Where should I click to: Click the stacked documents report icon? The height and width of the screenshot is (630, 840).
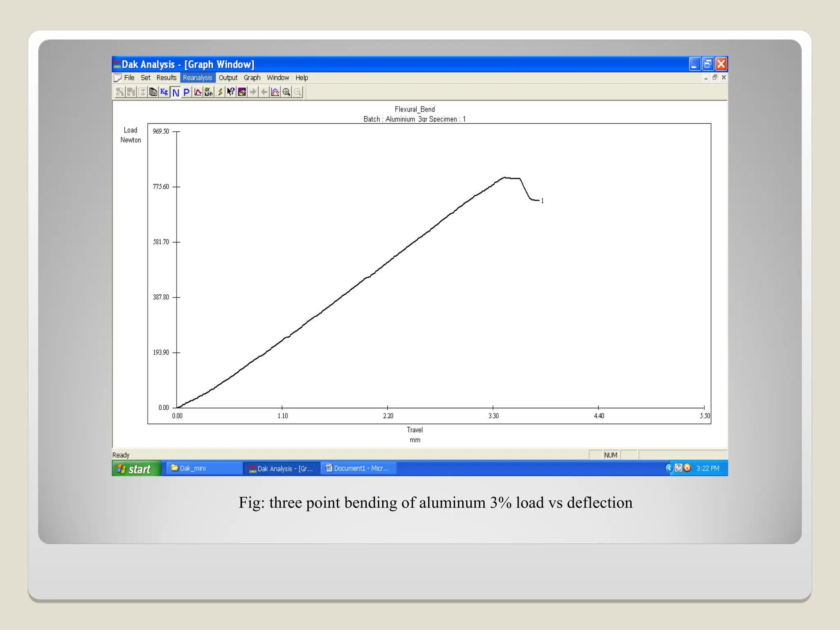[x=153, y=92]
